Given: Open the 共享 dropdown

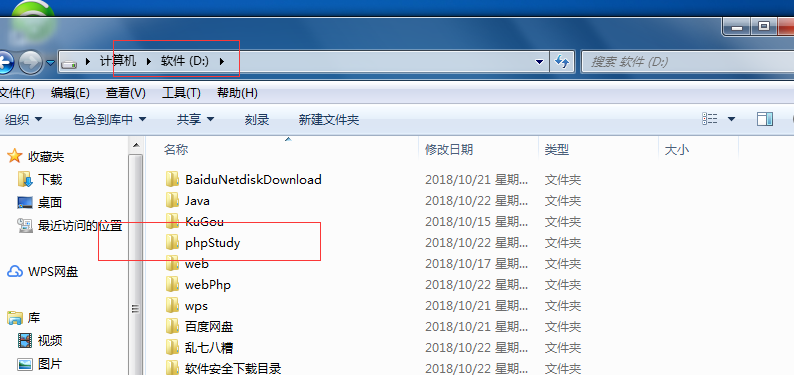Looking at the screenshot, I should 195,119.
